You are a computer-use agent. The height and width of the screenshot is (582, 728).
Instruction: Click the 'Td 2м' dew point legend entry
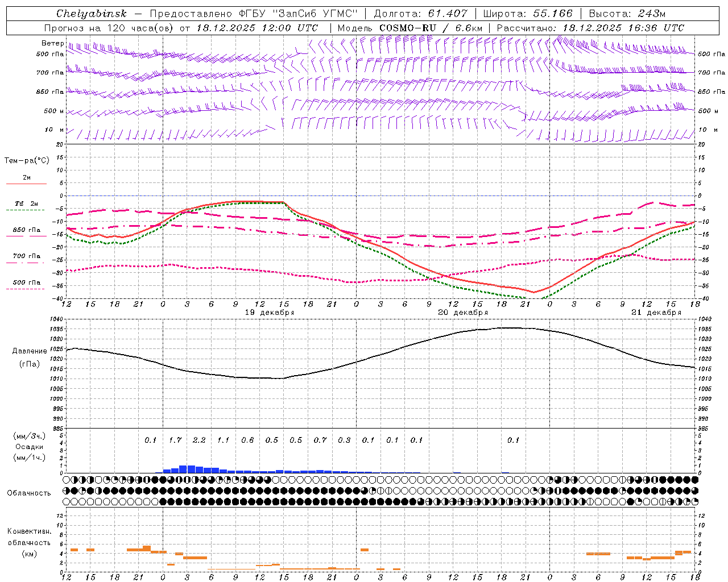point(27,203)
